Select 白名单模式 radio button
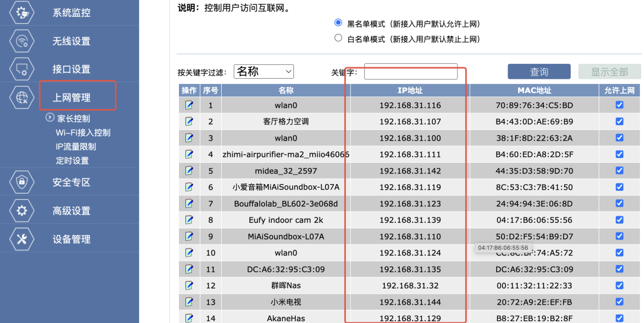The image size is (644, 323). pyautogui.click(x=338, y=39)
